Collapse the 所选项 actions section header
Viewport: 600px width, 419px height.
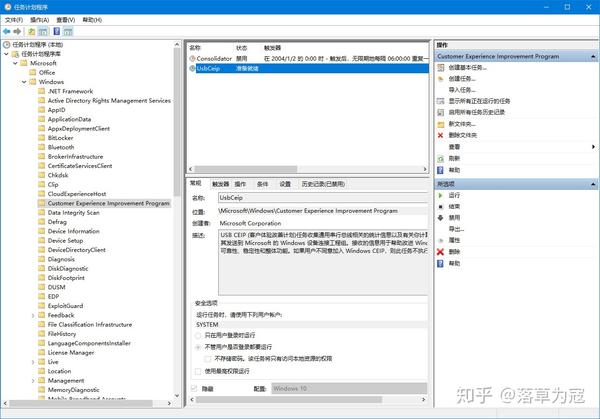point(593,184)
